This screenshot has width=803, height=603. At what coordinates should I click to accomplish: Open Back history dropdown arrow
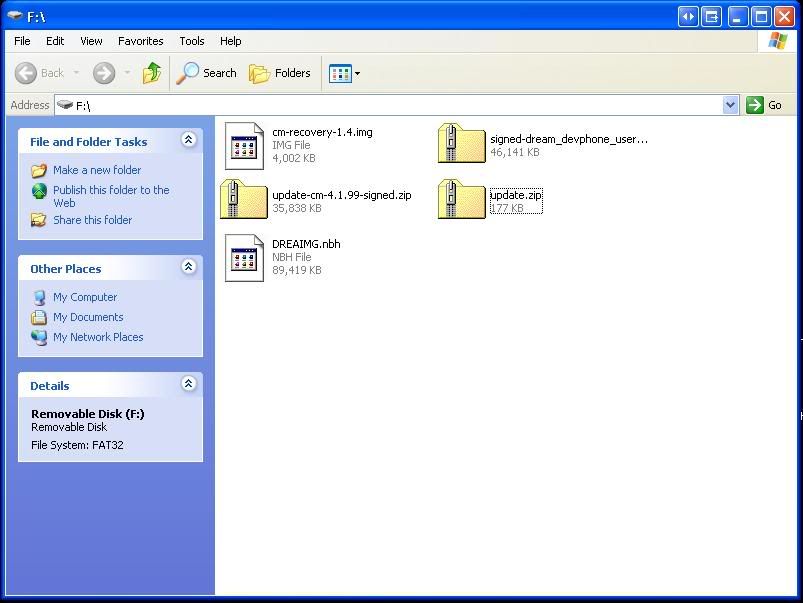[76, 73]
